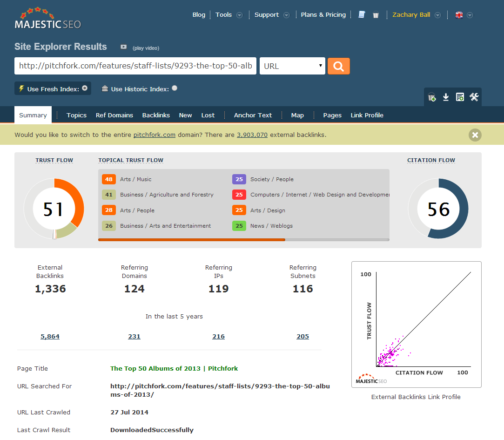Click the Trust Flow heading link
Image resolution: width=504 pixels, height=440 pixels.
click(x=54, y=160)
